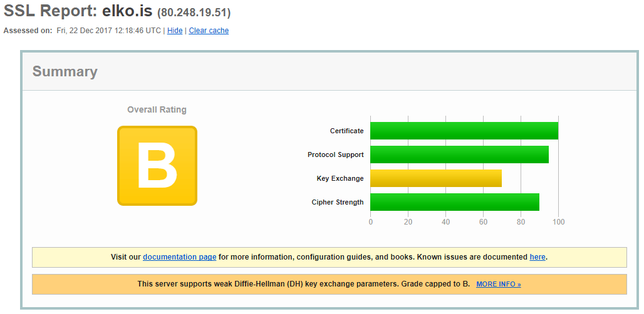Click the 'SSL Report: elko.is' heading
This screenshot has height=314, width=644.
pyautogui.click(x=78, y=11)
